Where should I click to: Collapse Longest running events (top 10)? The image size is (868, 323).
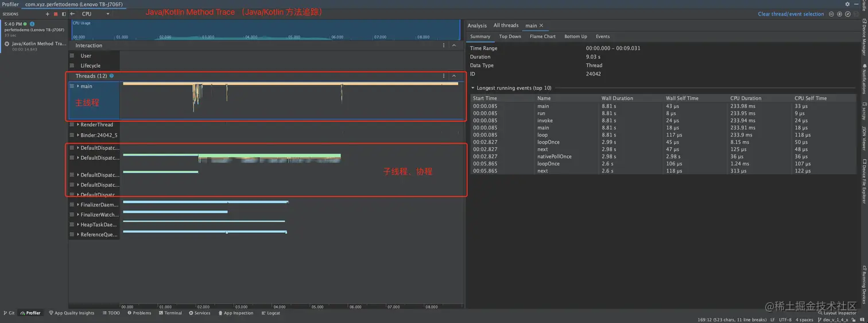point(473,88)
